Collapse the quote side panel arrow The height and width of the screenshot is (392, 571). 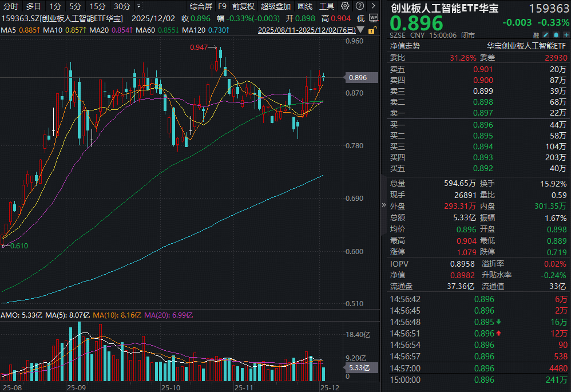click(x=383, y=205)
